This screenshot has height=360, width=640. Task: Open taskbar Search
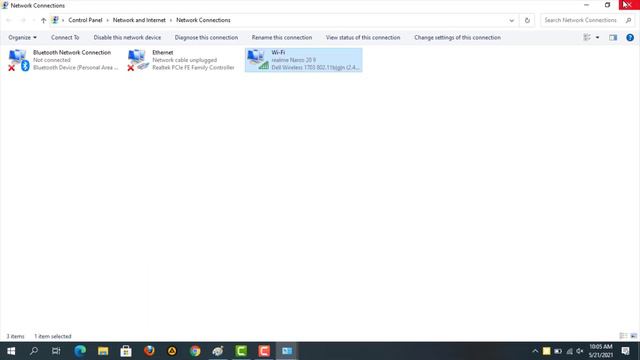[x=34, y=351]
